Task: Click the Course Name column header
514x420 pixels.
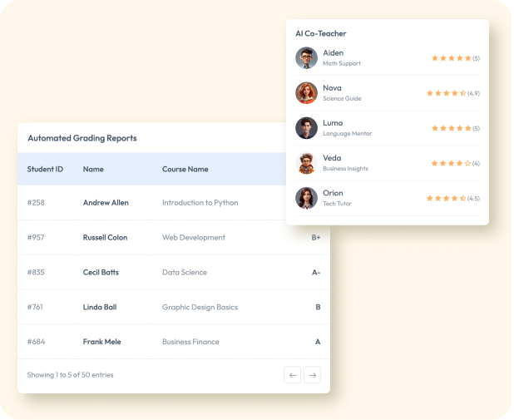Action: (x=185, y=169)
